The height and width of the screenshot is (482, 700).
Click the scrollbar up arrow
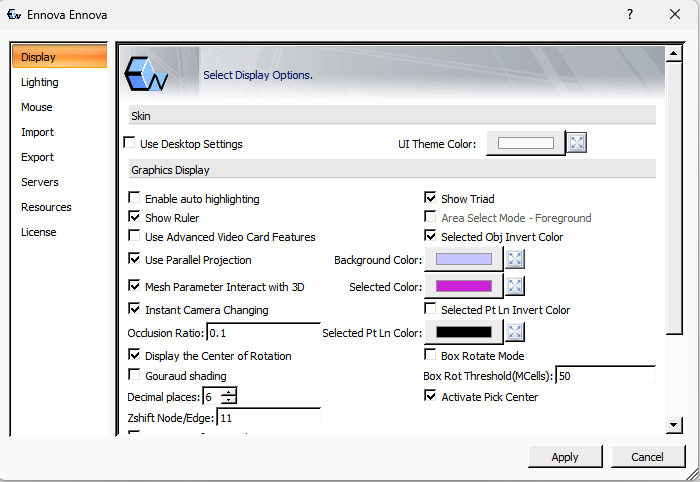(x=673, y=54)
